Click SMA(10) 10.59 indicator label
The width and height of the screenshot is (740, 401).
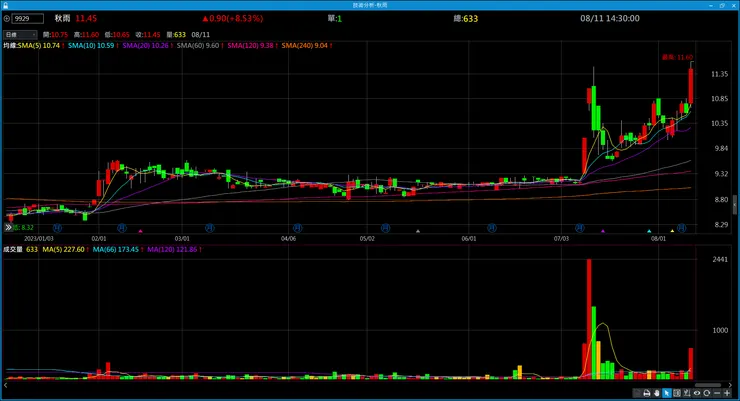click(93, 46)
